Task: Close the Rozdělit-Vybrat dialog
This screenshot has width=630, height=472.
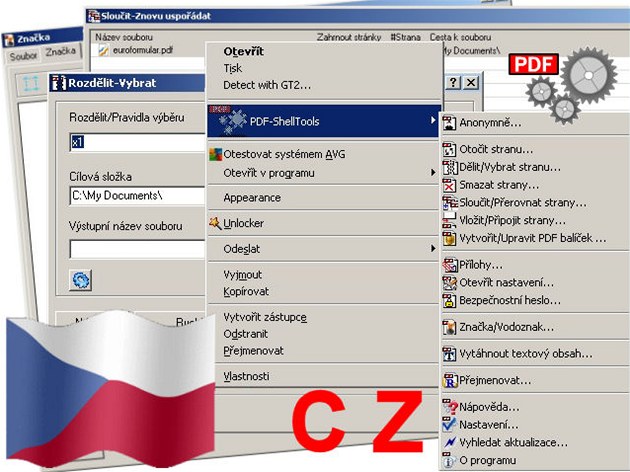Action: pyautogui.click(x=471, y=83)
